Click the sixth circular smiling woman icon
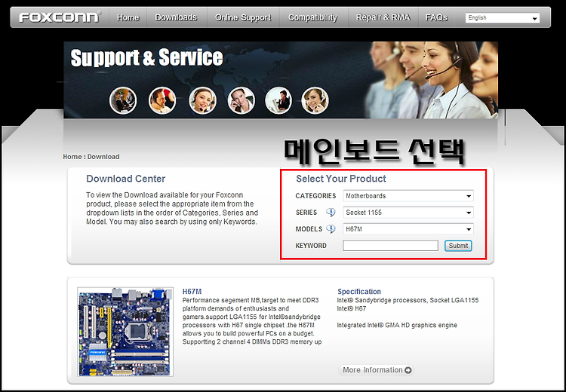 pos(315,100)
